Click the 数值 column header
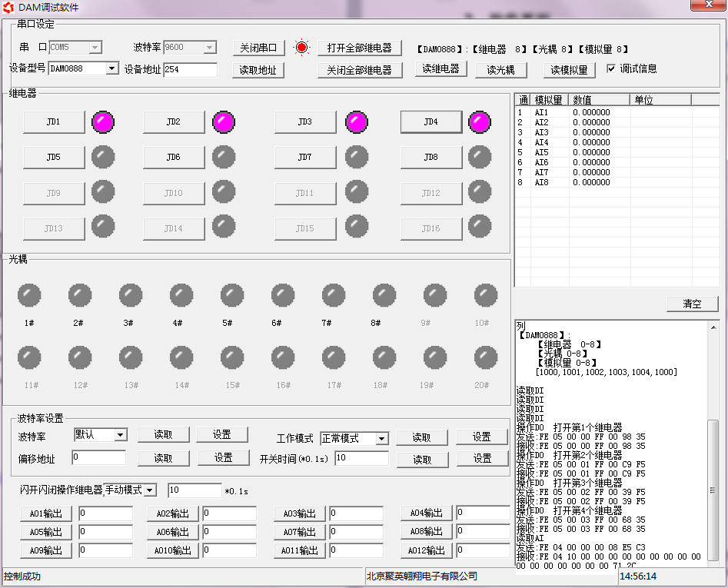The width and height of the screenshot is (728, 588). click(600, 100)
